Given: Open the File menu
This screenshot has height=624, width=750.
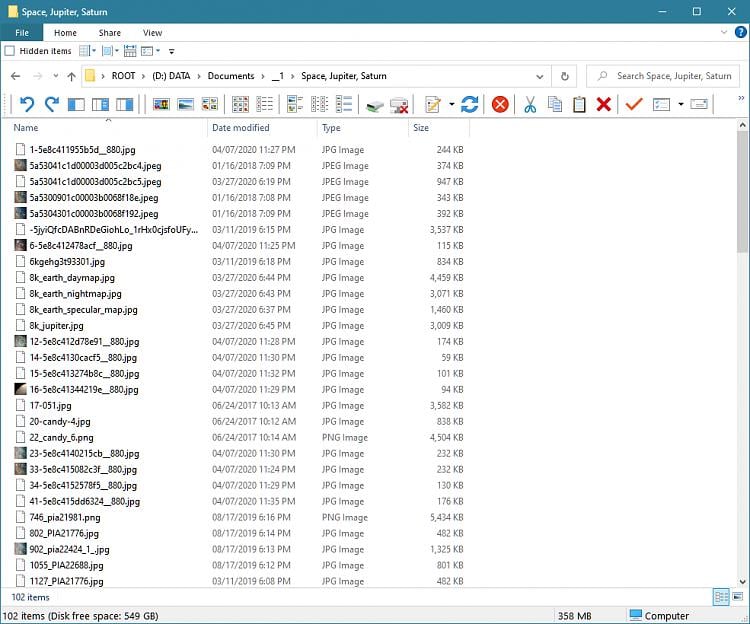Looking at the screenshot, I should 21,33.
